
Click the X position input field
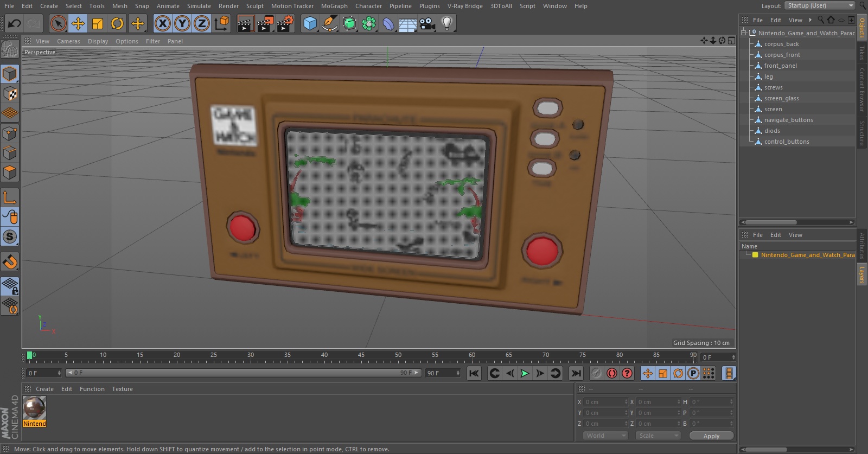[605, 402]
